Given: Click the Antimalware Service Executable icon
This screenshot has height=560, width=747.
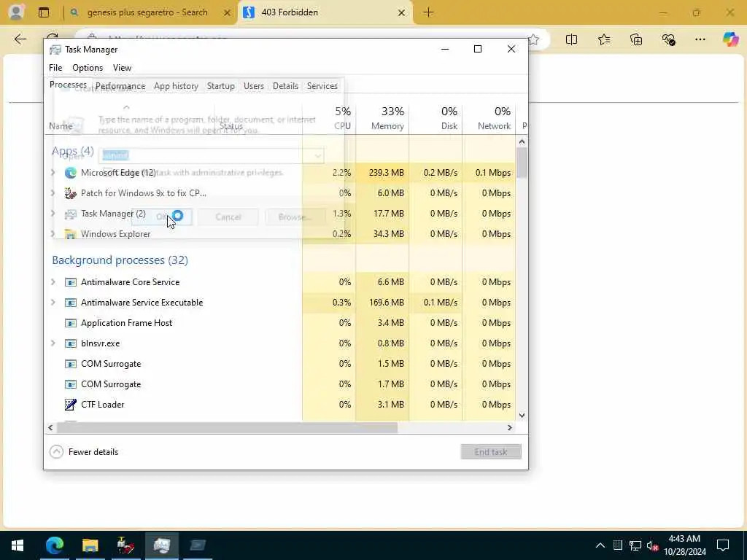Looking at the screenshot, I should click(x=71, y=303).
